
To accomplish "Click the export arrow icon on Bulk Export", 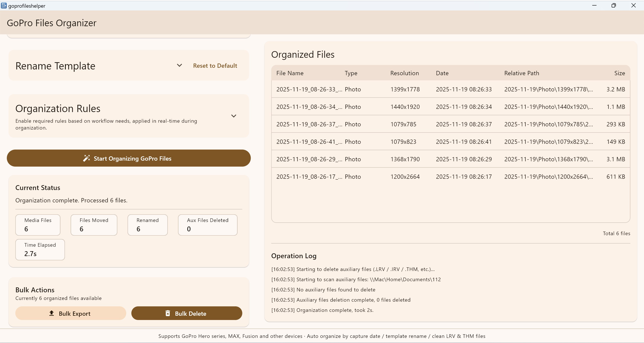I will (51, 313).
